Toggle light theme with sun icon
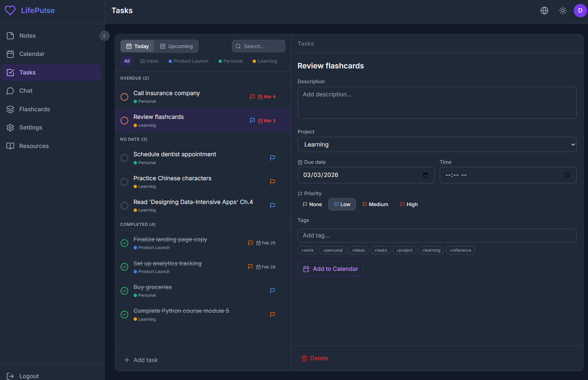The width and height of the screenshot is (588, 380). (563, 11)
